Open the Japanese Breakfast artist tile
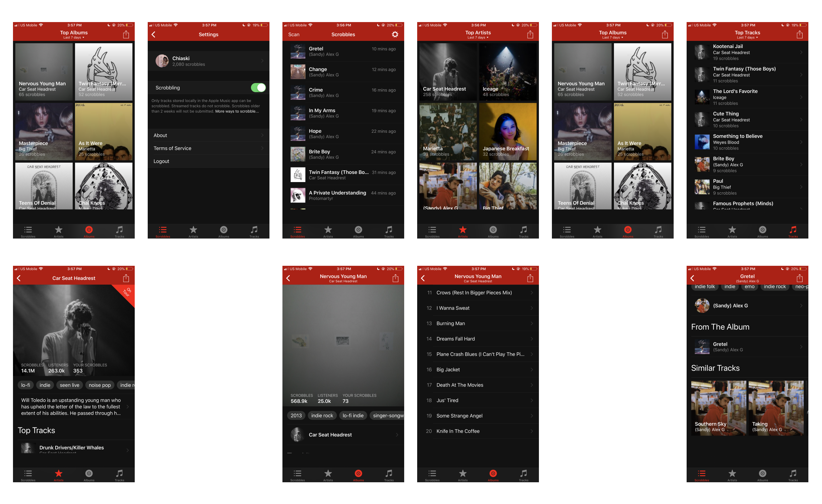The image size is (822, 504). click(508, 131)
